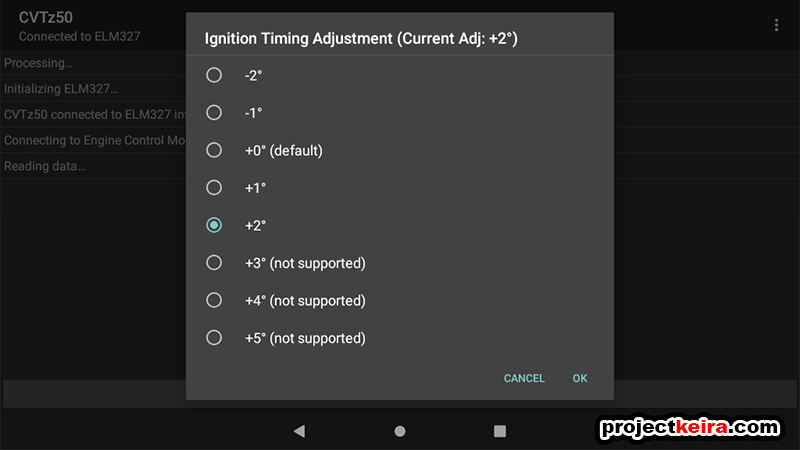
Task: Open the three-dot overflow menu
Action: pos(776,25)
